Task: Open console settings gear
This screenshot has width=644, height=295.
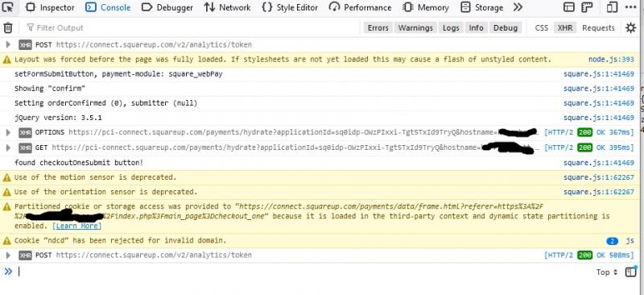Action: (630, 28)
